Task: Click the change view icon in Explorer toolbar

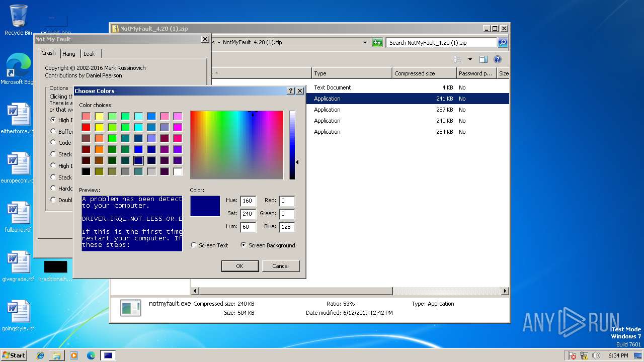Action: [x=457, y=59]
